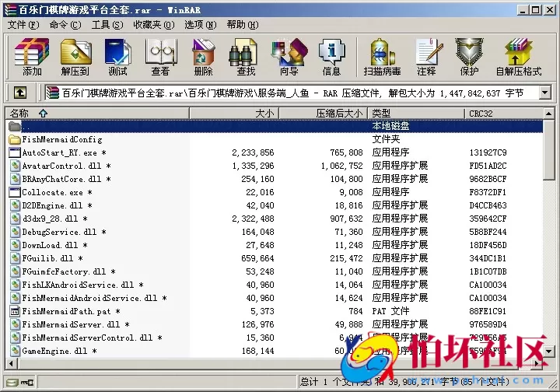The height and width of the screenshot is (392, 560).
Task: Sort by CRC32 column header
Action: click(x=503, y=114)
